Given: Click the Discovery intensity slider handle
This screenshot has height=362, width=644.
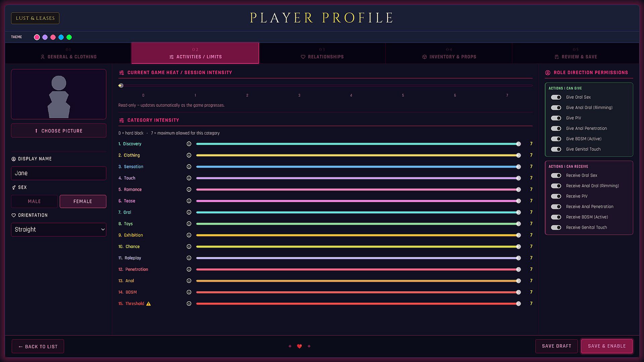Looking at the screenshot, I should pyautogui.click(x=519, y=144).
